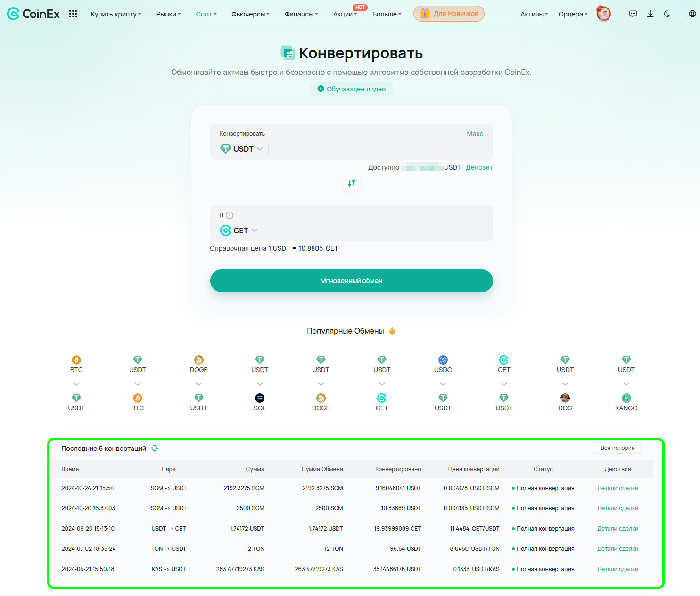Expand the Купить крипту menu
This screenshot has width=700, height=596.
click(x=116, y=14)
